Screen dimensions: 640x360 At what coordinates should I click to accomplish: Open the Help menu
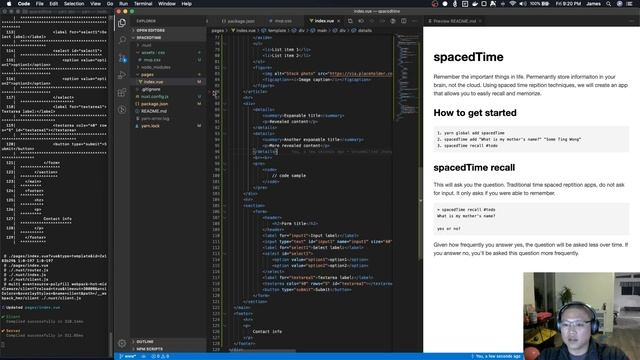click(187, 4)
